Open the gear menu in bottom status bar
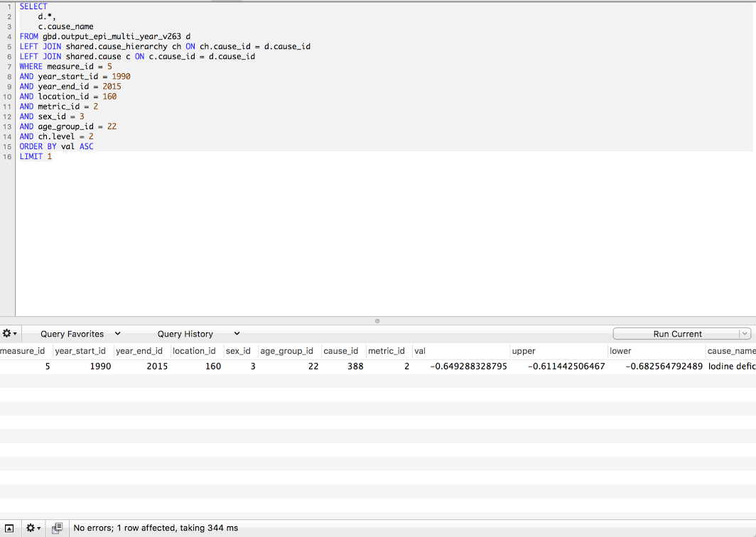756x537 pixels. pyautogui.click(x=33, y=528)
